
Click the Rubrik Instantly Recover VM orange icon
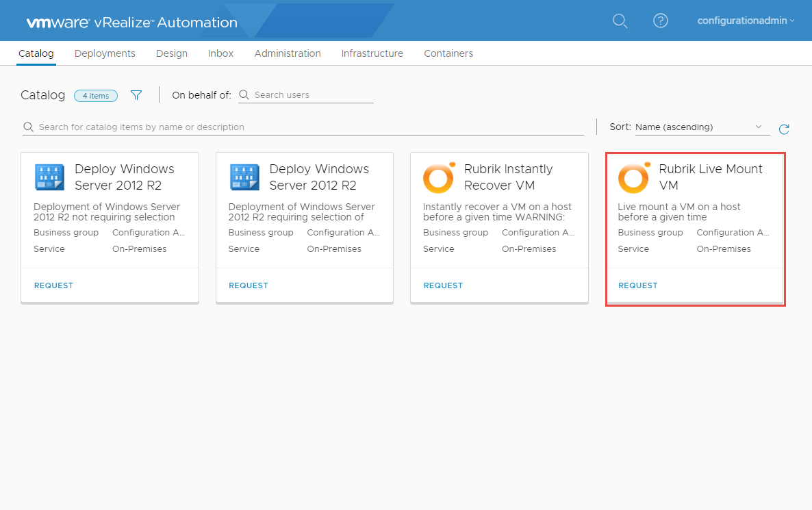[439, 177]
